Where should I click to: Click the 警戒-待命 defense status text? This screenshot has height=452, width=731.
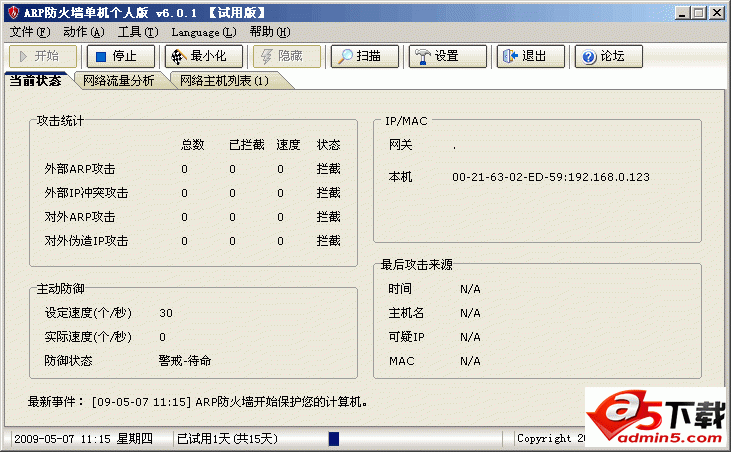tap(185, 361)
